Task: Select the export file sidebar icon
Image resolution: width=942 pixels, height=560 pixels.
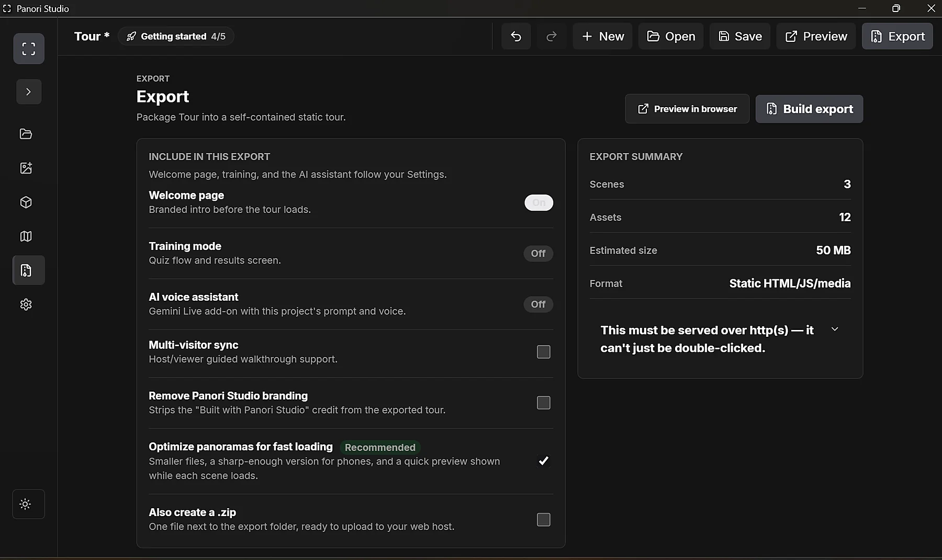Action: (28, 270)
